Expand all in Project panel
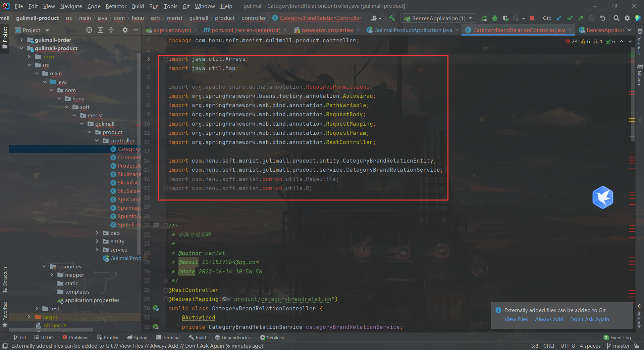Screen dimensions: 644x350 click(x=100, y=30)
